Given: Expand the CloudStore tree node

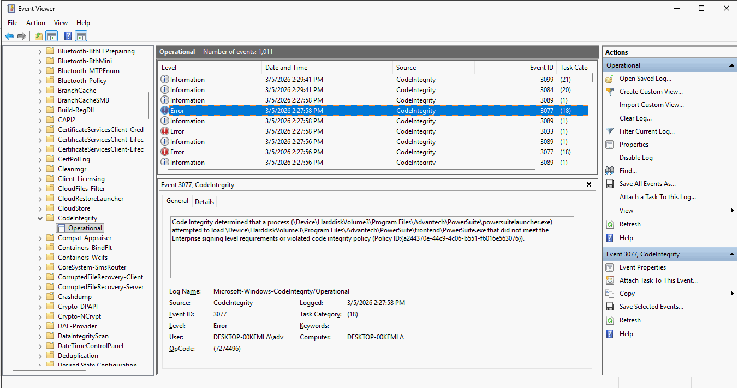Looking at the screenshot, I should 40,208.
